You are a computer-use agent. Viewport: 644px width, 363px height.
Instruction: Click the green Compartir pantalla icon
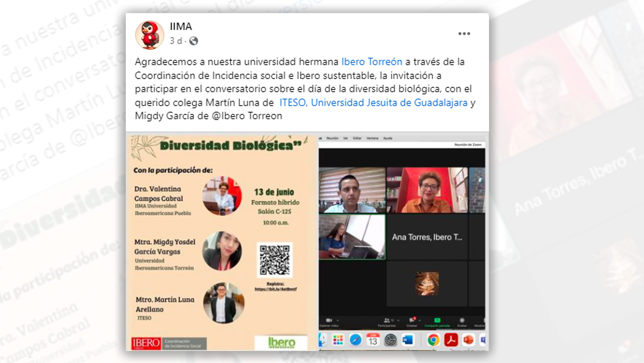(x=437, y=320)
